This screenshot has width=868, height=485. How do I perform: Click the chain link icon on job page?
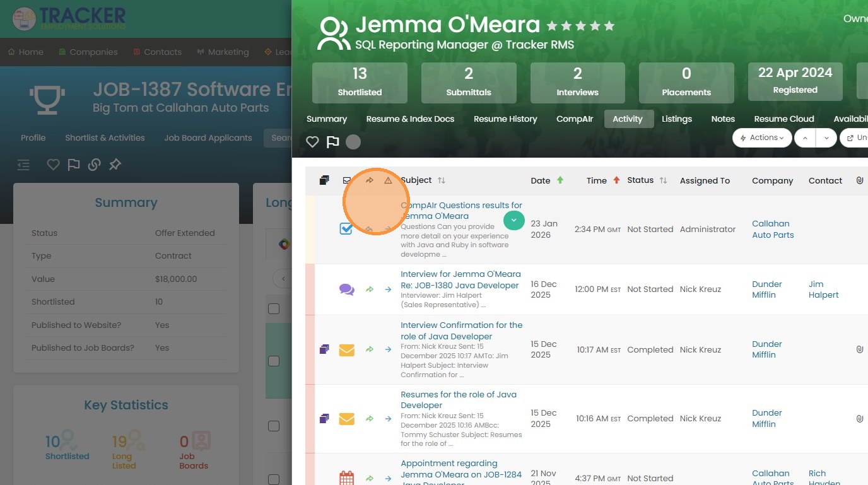point(94,165)
